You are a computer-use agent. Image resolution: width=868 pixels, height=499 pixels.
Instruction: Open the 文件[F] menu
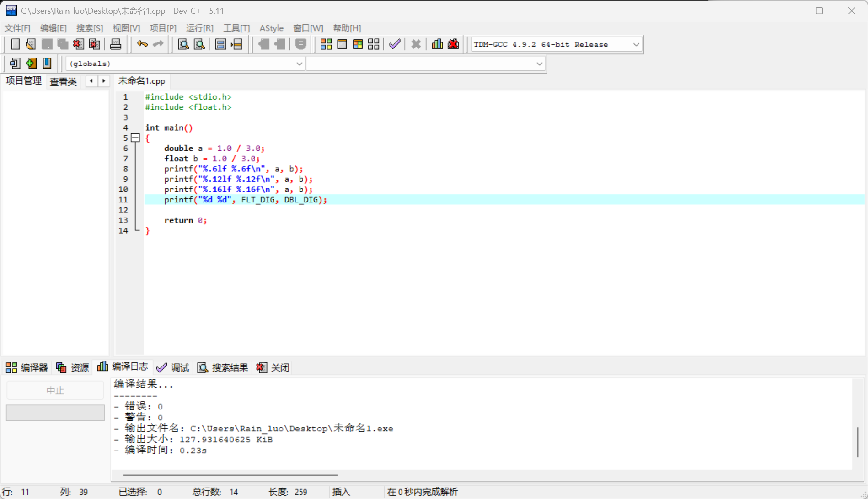click(17, 28)
